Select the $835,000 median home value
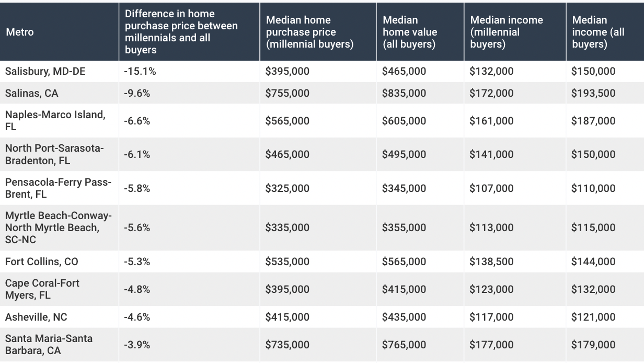Screen dimensions: 644x363 404,93
